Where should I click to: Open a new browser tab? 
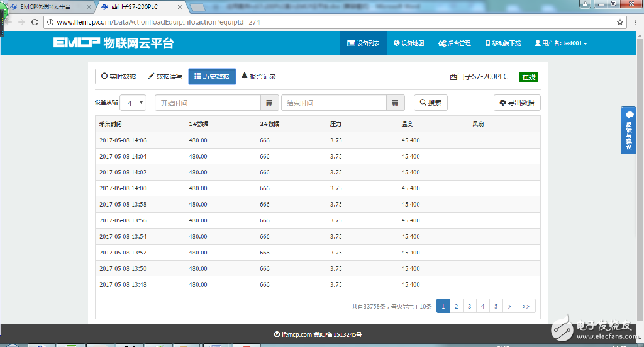click(x=197, y=8)
